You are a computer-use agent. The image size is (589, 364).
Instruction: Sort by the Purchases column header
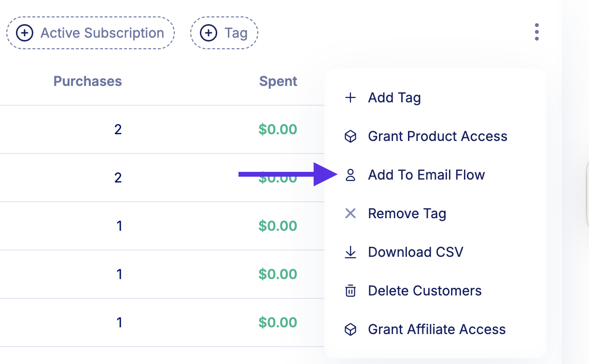click(87, 81)
